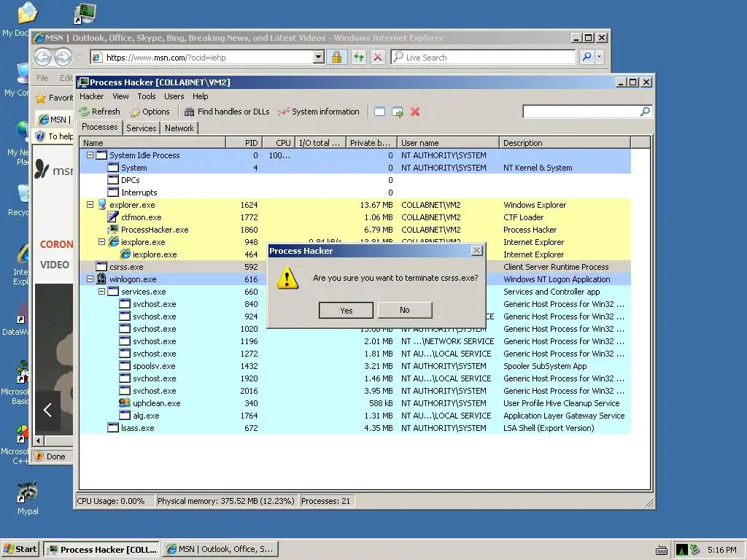Viewport: 747px width, 560px height.
Task: Click the IE stop loading icon
Action: [x=377, y=57]
